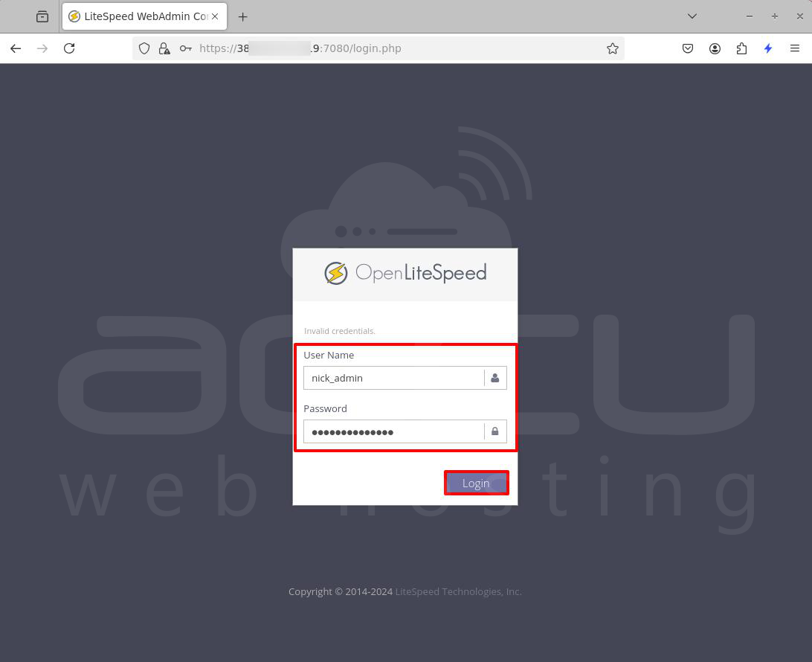Bookmark this page with the star
The height and width of the screenshot is (662, 812).
(613, 48)
